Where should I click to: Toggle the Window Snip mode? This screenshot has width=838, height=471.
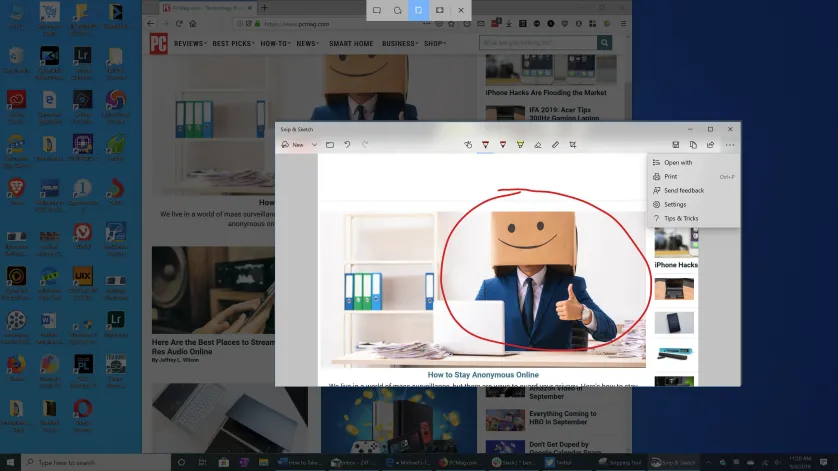click(419, 10)
